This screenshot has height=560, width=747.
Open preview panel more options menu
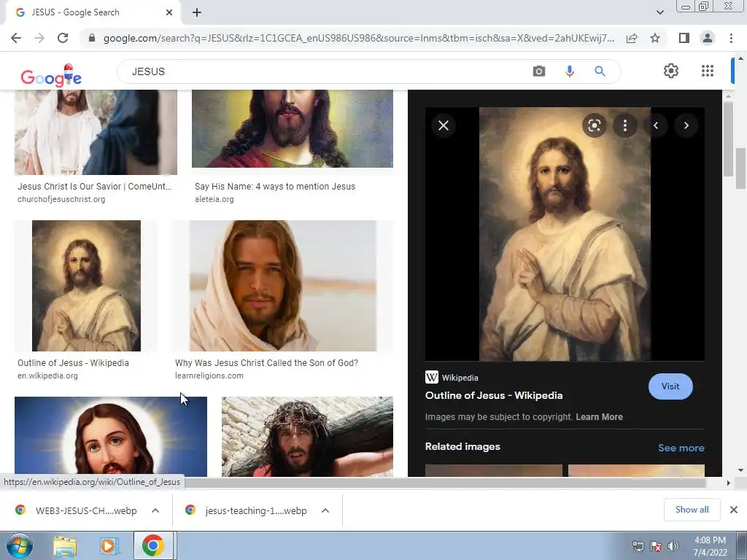pos(625,125)
